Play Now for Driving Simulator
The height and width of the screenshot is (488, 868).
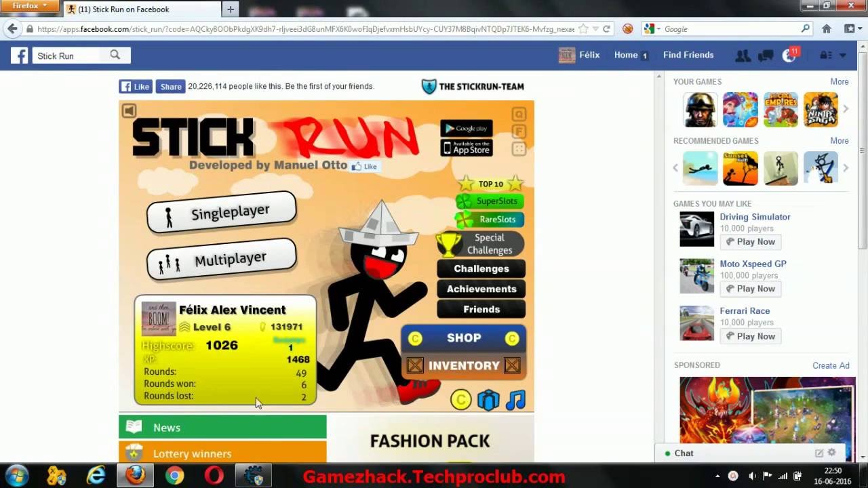pos(751,242)
